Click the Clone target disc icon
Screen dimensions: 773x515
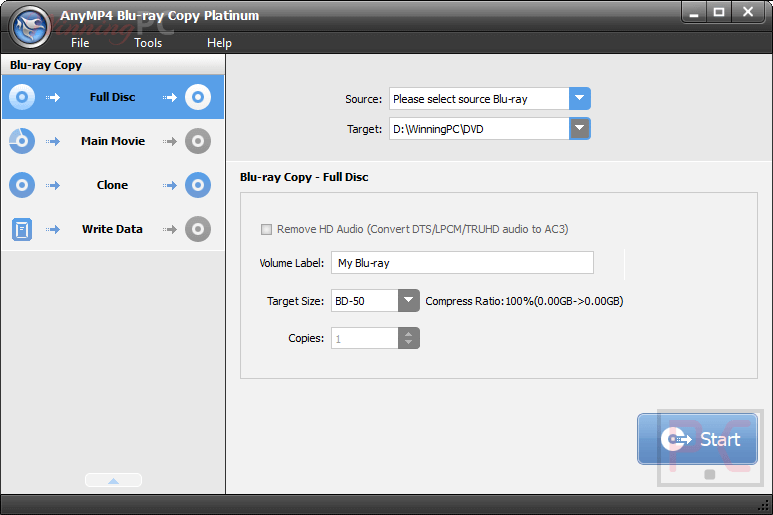point(198,185)
